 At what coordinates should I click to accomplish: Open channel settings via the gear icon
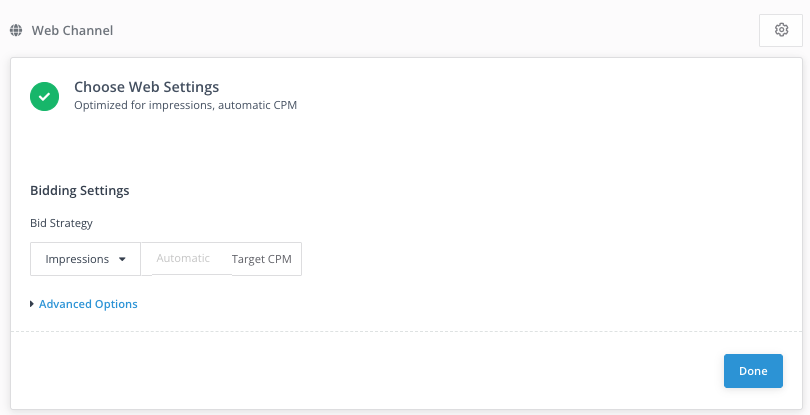(781, 30)
